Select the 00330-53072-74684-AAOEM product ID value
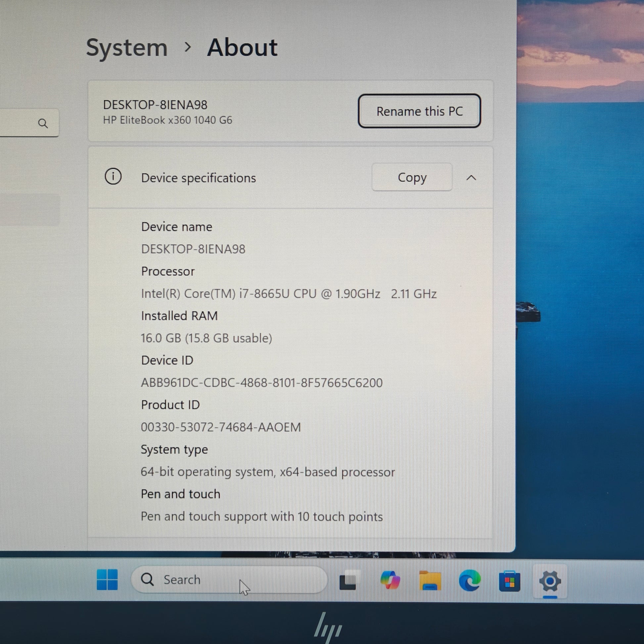This screenshot has width=644, height=644. 221,427
